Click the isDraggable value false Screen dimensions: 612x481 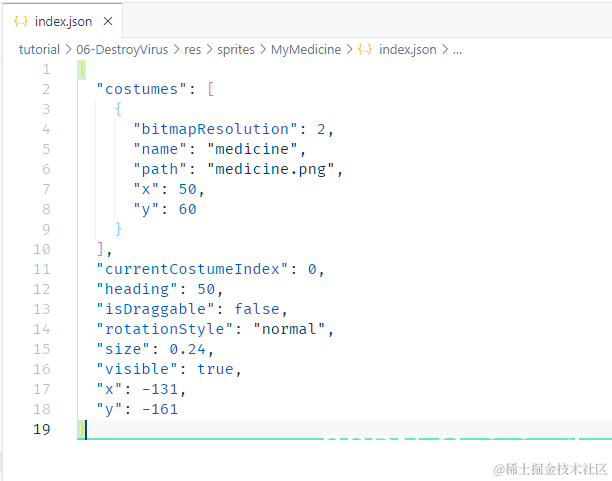257,309
